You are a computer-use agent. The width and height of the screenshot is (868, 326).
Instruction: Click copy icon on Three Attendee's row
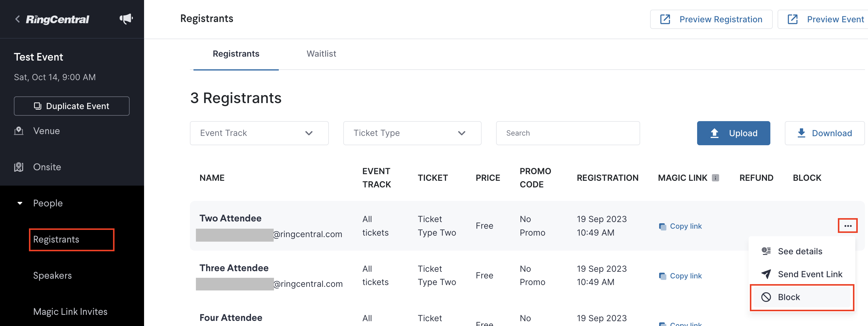point(662,276)
